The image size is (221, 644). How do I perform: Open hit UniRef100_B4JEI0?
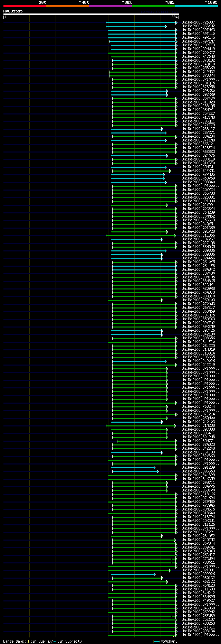tap(198, 342)
